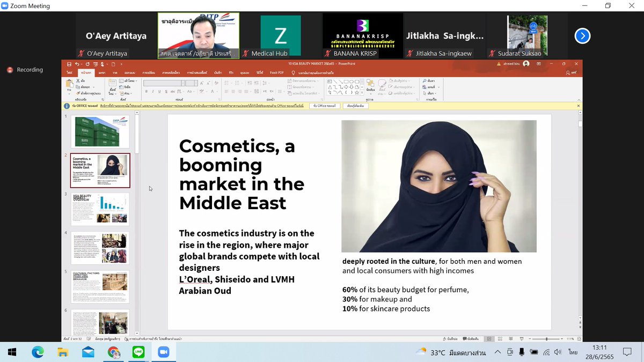Select slide 5 Cultural Factors thumbnail

coord(100,286)
